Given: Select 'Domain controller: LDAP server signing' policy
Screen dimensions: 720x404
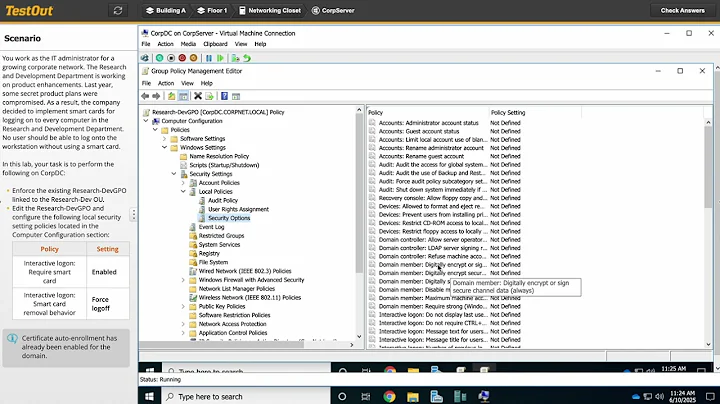Looking at the screenshot, I should point(433,248).
